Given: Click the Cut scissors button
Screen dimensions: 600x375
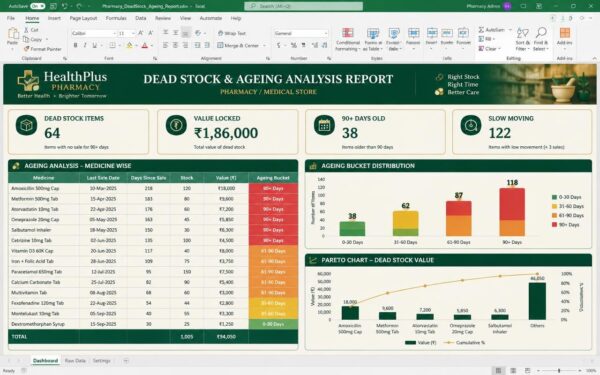Looking at the screenshot, I should pos(31,30).
